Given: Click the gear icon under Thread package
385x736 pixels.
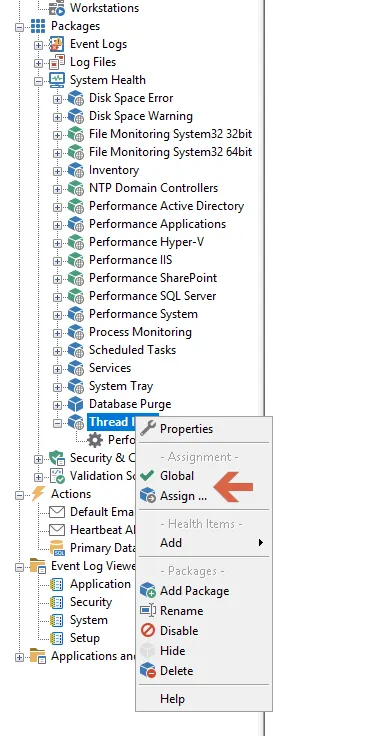Looking at the screenshot, I should coord(95,440).
